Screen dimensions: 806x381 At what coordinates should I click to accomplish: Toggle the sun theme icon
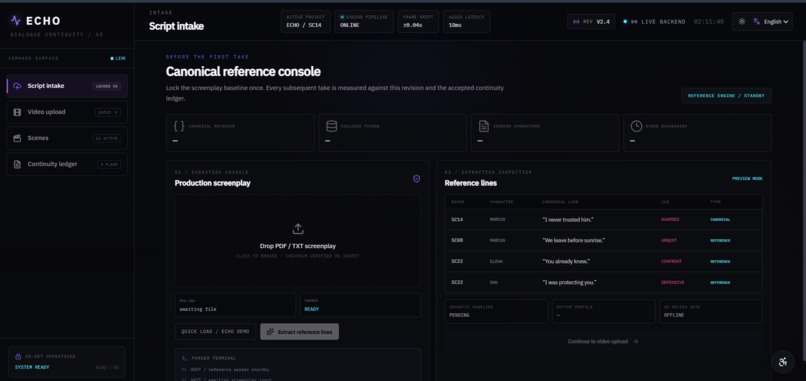click(x=741, y=22)
